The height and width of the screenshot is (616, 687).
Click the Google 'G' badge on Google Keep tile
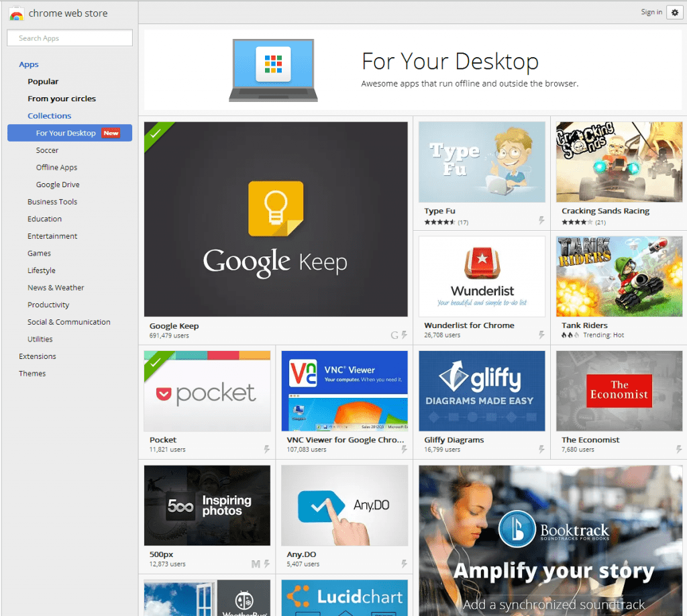tap(394, 334)
